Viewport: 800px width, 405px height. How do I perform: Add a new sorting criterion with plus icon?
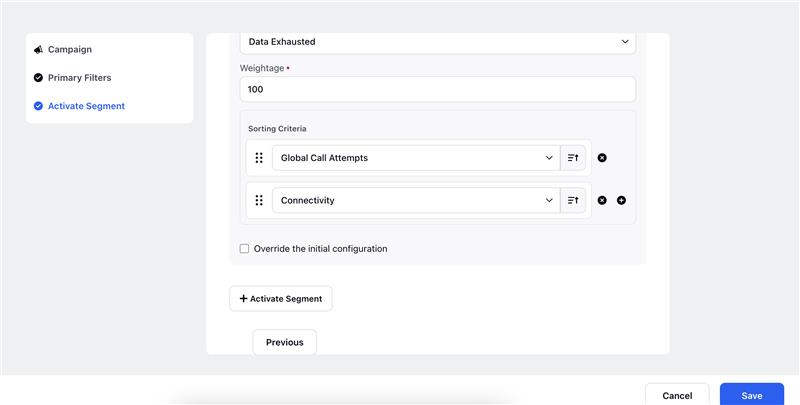[621, 200]
